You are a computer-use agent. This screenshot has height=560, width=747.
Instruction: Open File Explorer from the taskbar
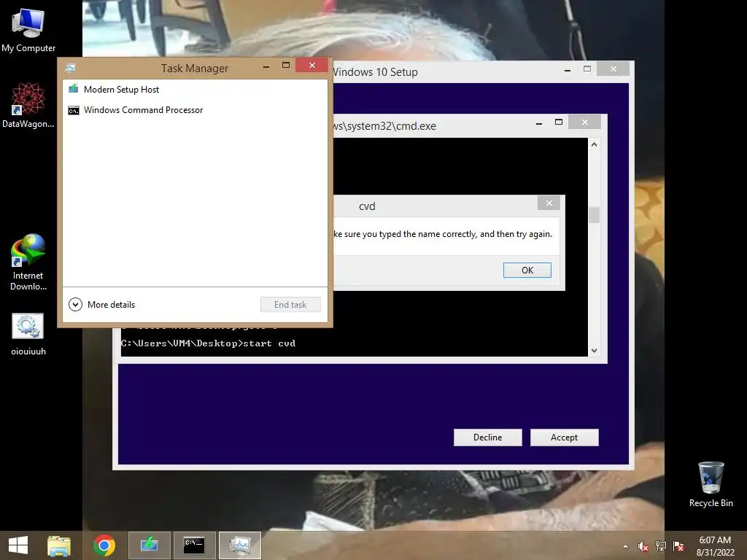pyautogui.click(x=59, y=545)
